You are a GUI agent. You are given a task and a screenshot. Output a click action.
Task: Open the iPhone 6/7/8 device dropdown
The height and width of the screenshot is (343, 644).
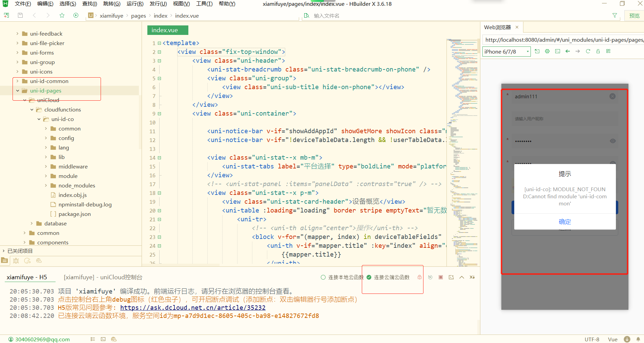click(x=506, y=52)
